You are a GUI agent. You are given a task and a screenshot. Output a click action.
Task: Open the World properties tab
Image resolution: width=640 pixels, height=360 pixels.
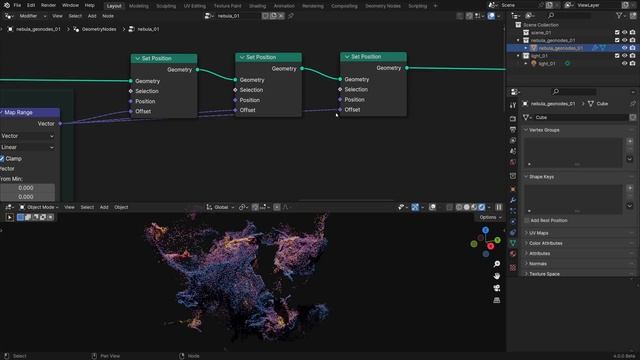click(513, 162)
